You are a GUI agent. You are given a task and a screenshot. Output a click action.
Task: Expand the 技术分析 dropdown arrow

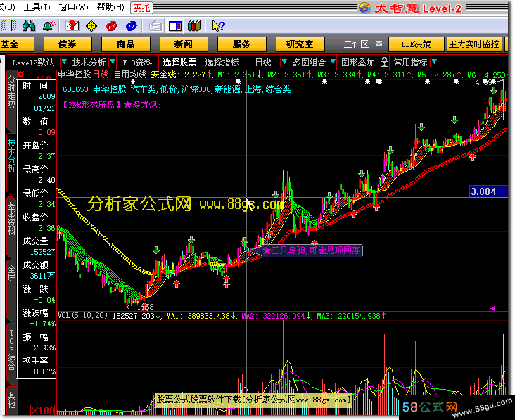click(113, 62)
